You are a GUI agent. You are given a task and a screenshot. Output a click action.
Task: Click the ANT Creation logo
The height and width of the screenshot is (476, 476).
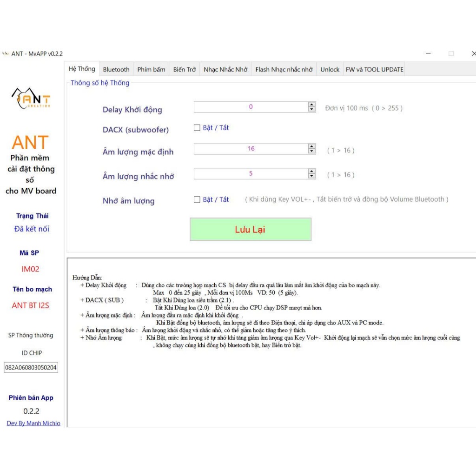point(31,98)
